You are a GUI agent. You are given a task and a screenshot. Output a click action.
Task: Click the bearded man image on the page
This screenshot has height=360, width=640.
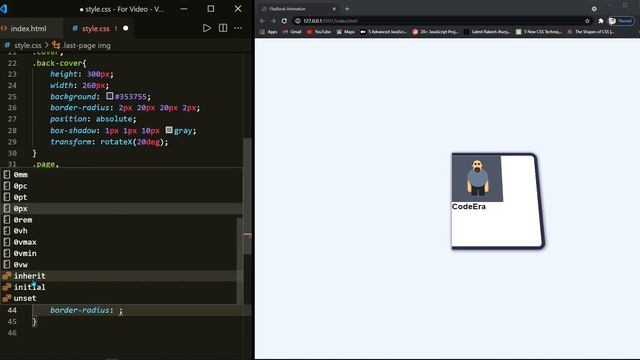coord(477,178)
